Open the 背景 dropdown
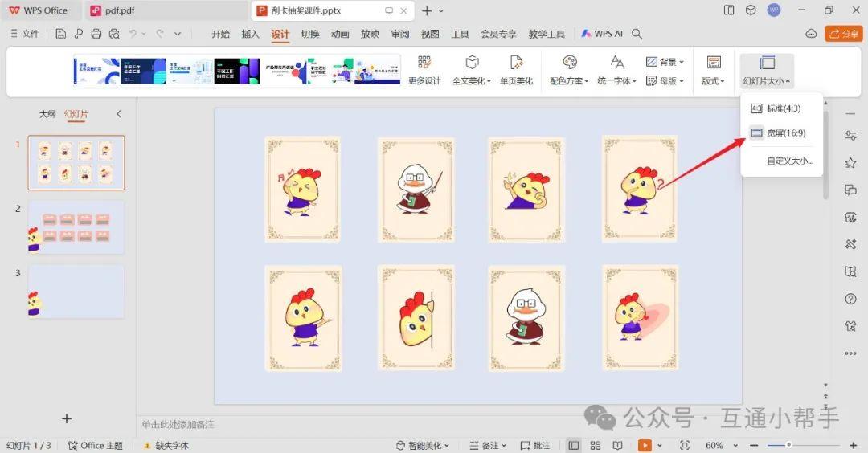Viewport: 868px width, 453px height. [665, 62]
